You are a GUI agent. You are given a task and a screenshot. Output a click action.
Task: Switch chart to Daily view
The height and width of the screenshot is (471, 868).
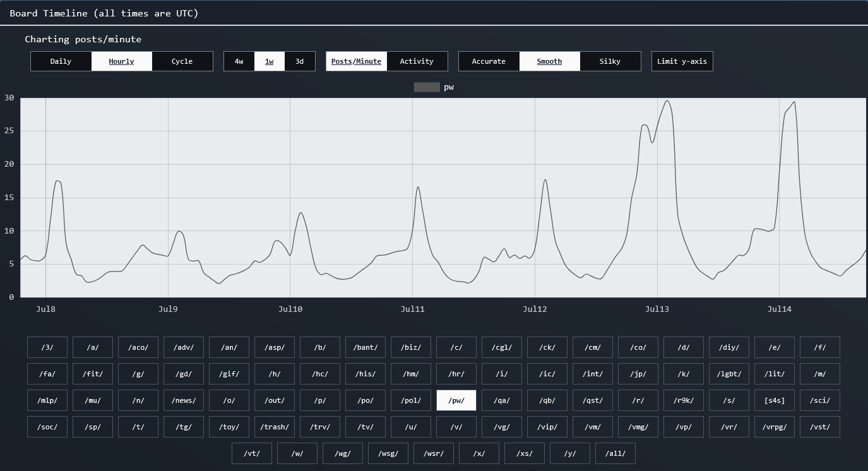(x=61, y=61)
